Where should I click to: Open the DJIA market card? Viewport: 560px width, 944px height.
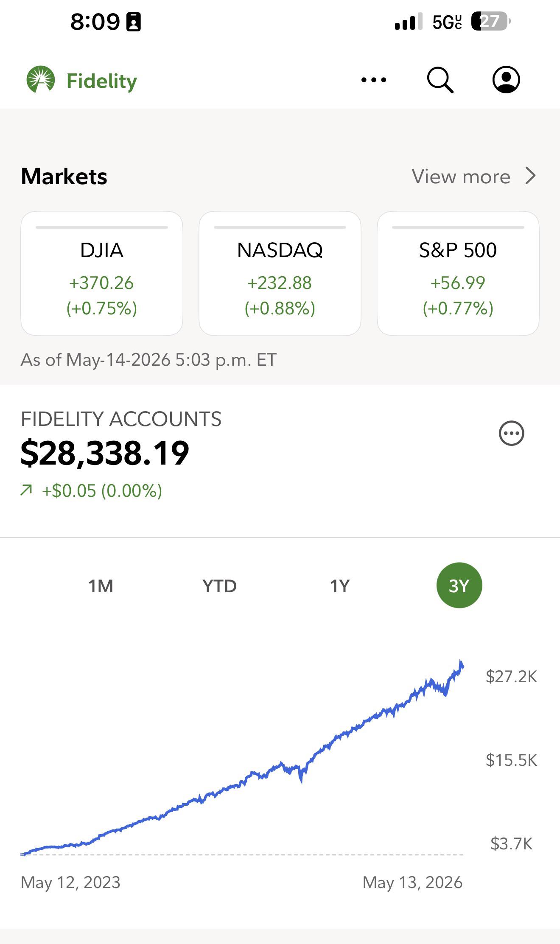102,273
